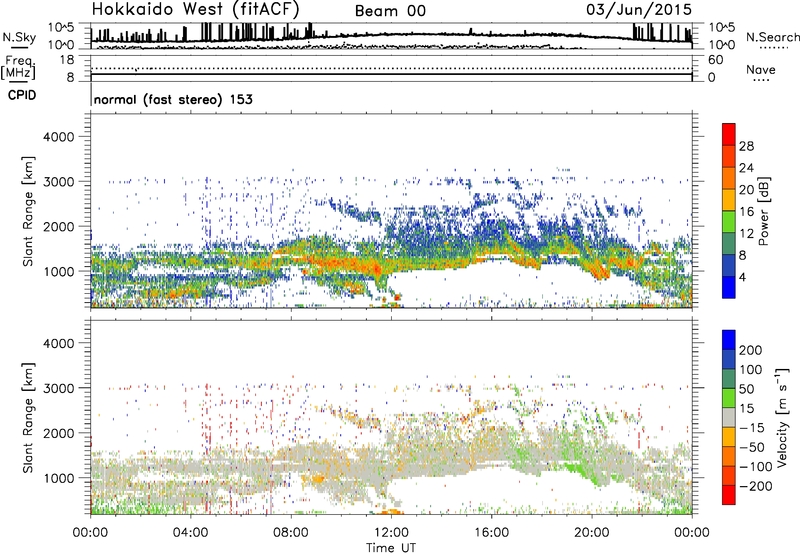
Task: Click the '-50' tick on Velocity colorbar
Action: tap(752, 447)
